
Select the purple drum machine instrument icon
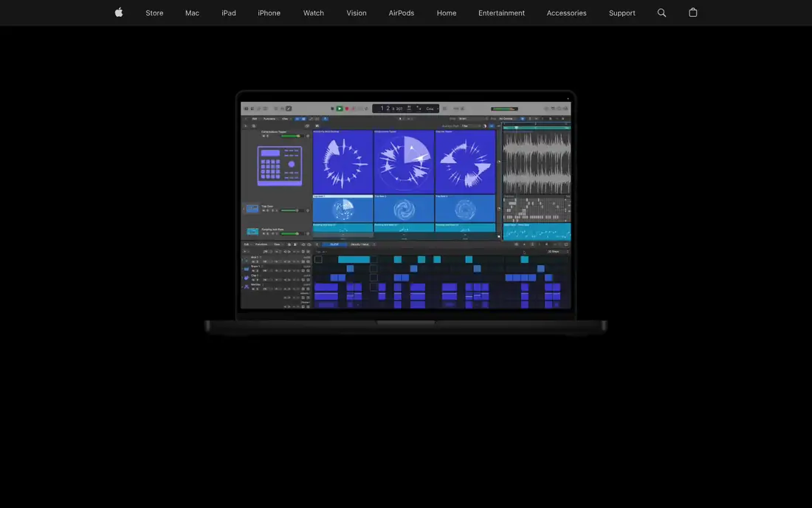(x=280, y=165)
